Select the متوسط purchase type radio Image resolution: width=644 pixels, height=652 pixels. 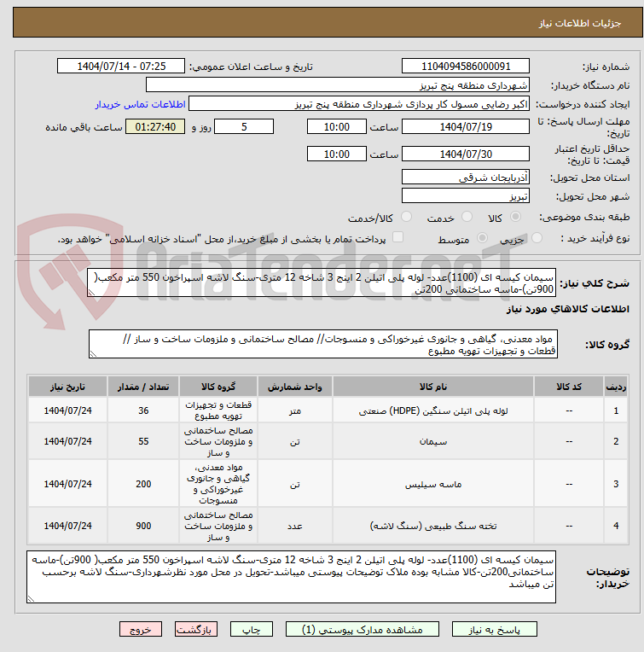coord(482,238)
